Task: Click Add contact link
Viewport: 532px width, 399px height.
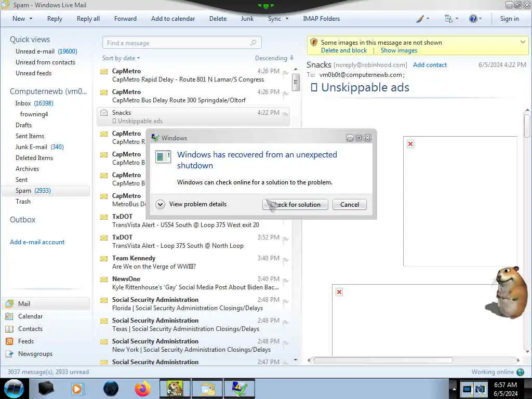Action: pyautogui.click(x=430, y=65)
